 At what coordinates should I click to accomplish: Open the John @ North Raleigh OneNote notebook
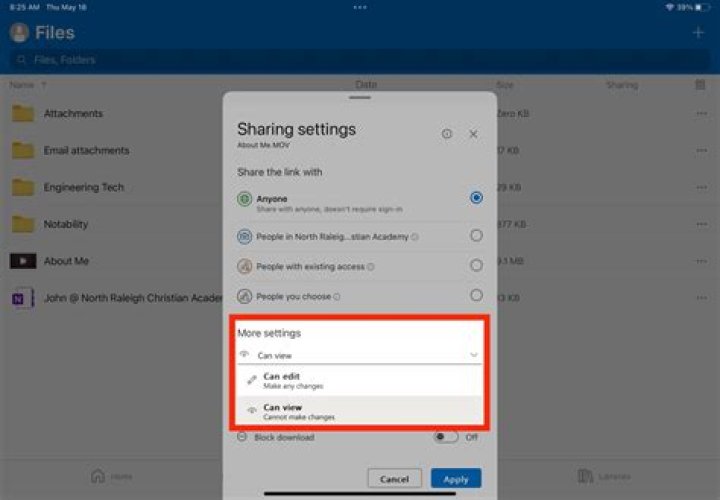[23, 298]
